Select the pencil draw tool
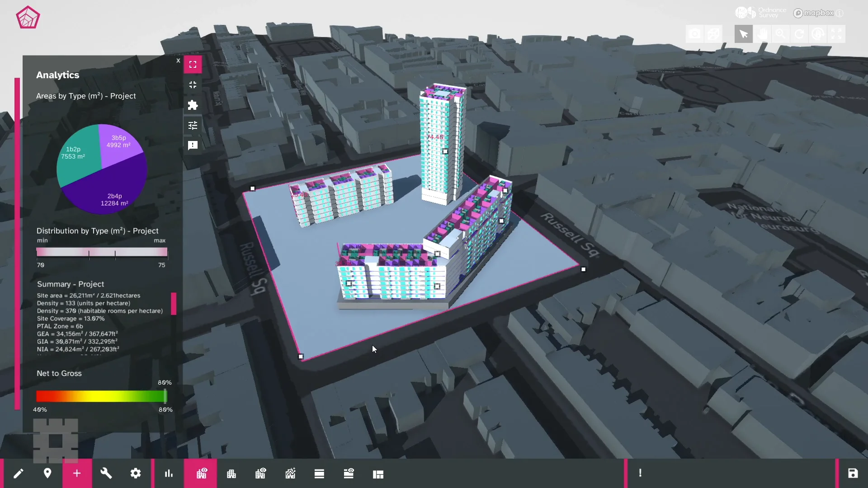The width and height of the screenshot is (868, 488). [x=18, y=474]
